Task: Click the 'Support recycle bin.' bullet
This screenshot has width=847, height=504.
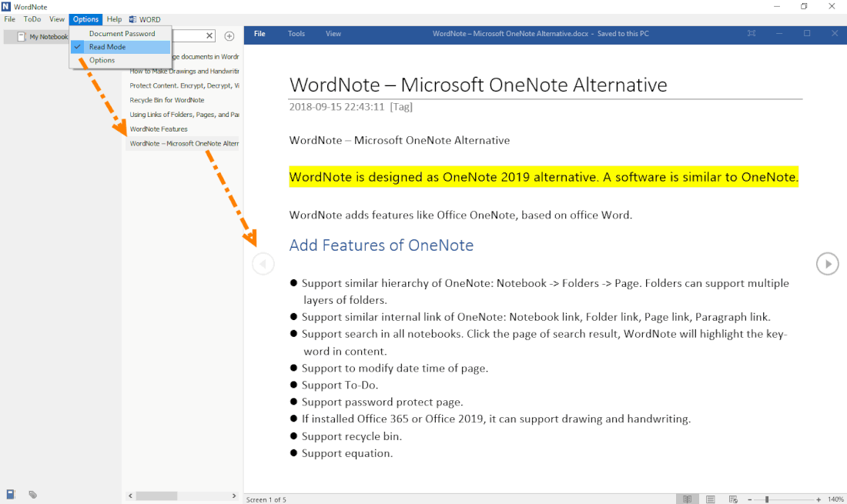Action: coord(352,436)
